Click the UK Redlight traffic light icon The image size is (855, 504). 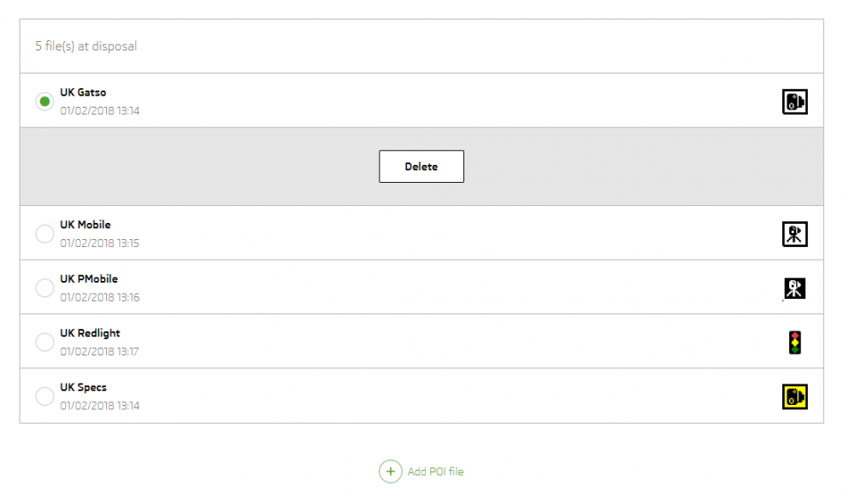click(794, 343)
